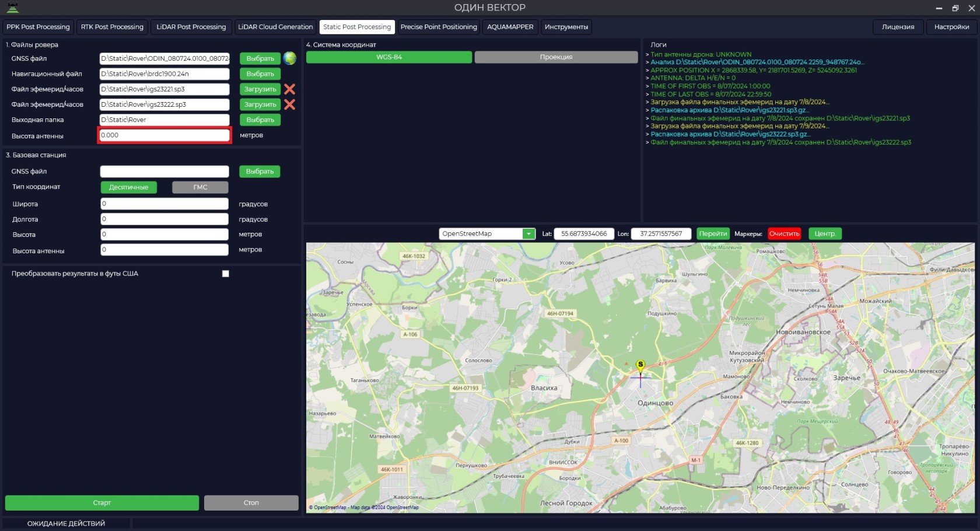Switch to LiDAR Cloud Generation tab

tap(275, 27)
